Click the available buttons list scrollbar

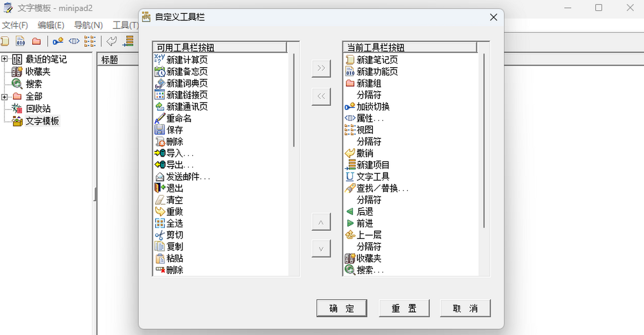[x=294, y=99]
